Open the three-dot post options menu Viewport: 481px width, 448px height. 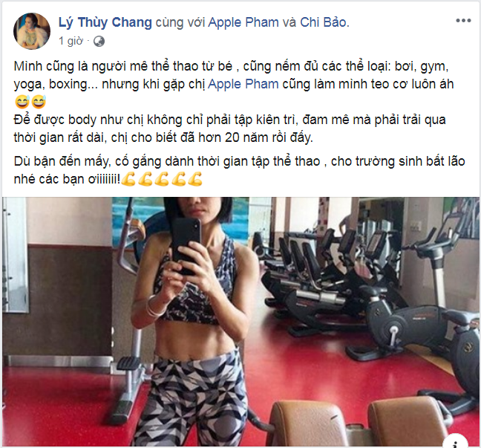pos(463,21)
